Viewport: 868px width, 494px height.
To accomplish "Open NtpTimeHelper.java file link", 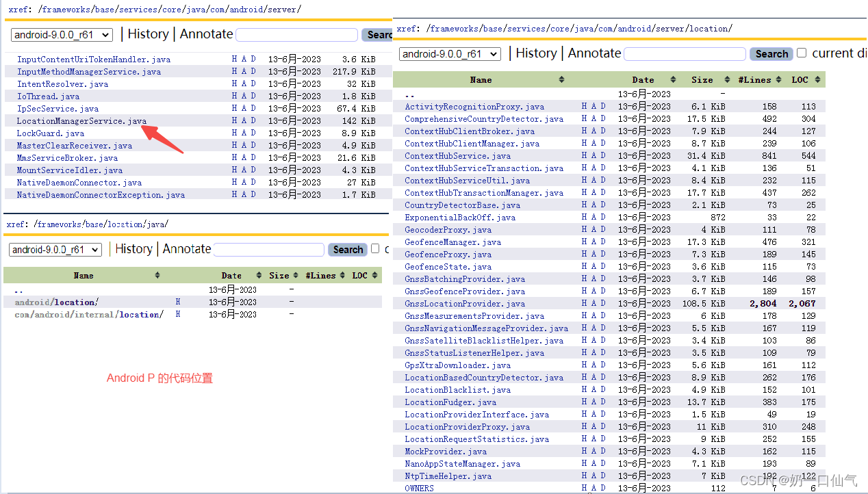I will 448,476.
